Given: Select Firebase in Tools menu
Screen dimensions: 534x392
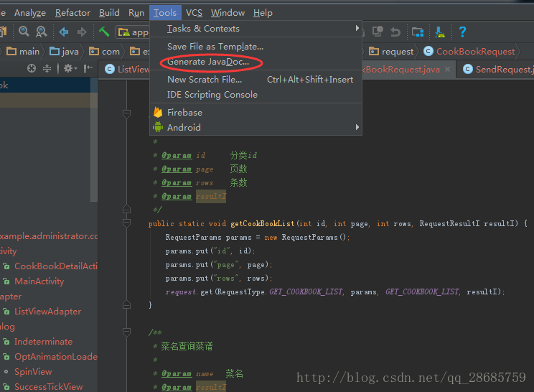Looking at the screenshot, I should [x=256, y=113].
